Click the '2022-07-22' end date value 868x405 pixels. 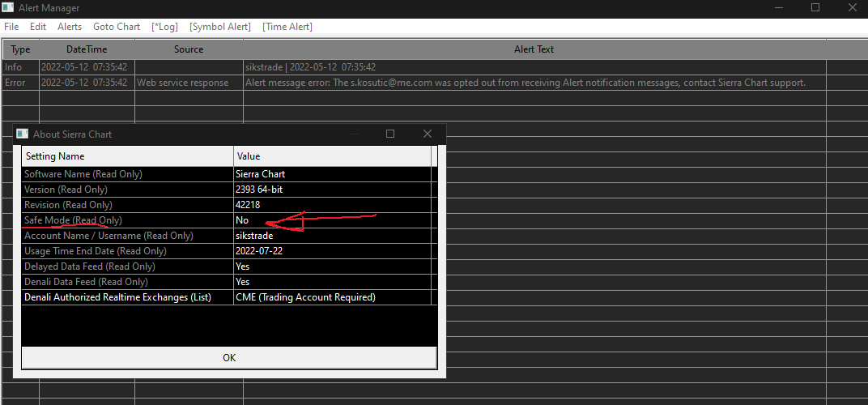click(332, 251)
